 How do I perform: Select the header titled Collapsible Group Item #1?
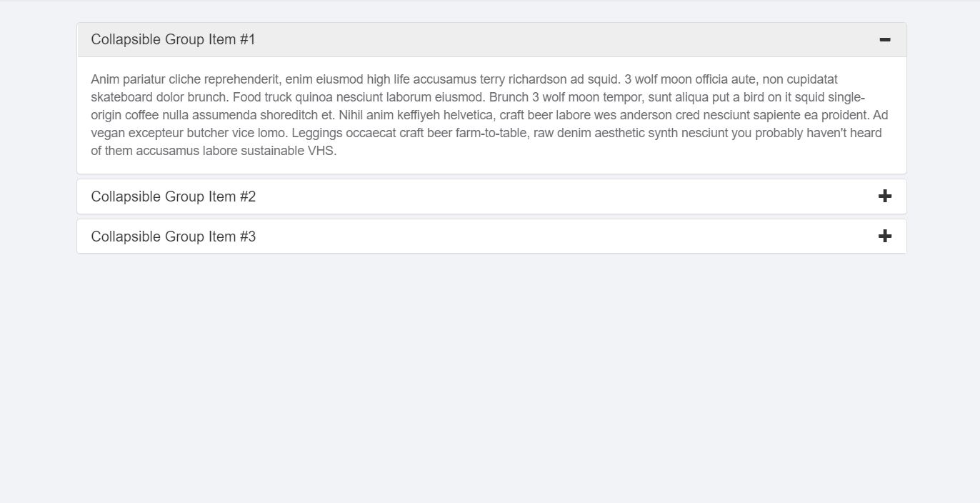pos(174,39)
